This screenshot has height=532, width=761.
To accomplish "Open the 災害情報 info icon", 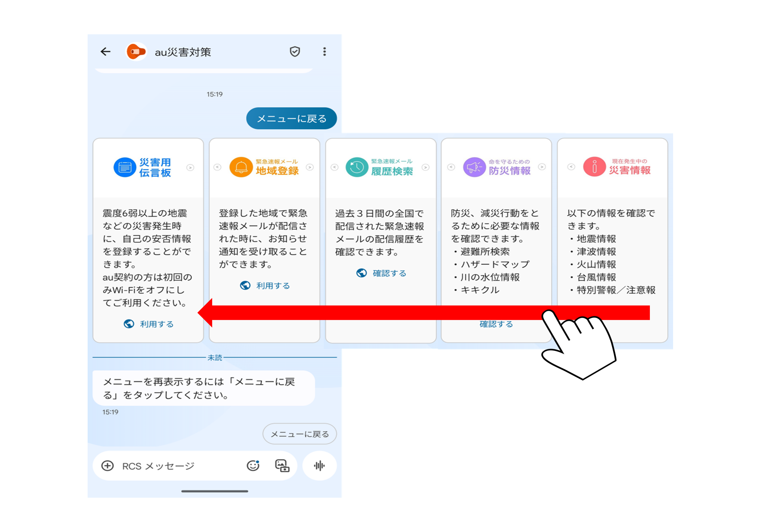I will [593, 167].
